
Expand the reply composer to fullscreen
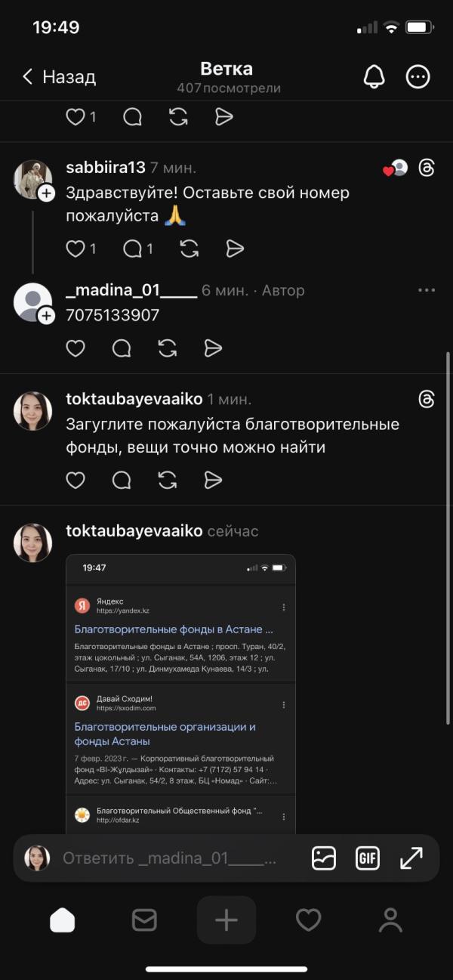tap(411, 858)
